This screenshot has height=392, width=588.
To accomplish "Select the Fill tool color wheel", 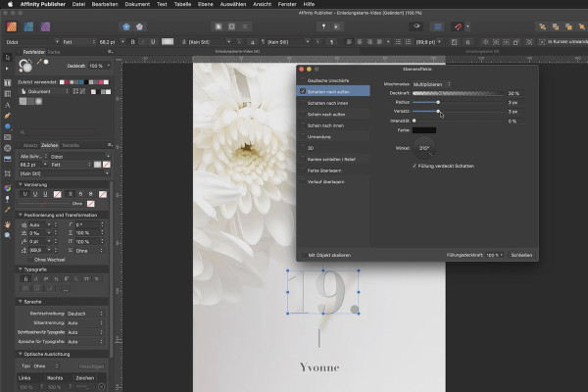I will (x=8, y=188).
